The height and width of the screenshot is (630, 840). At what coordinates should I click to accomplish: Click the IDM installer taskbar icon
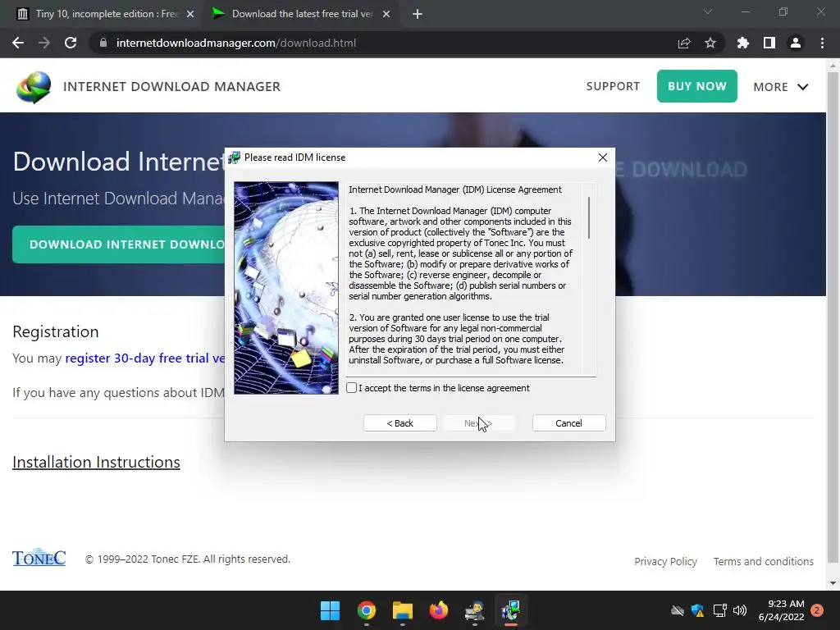511,610
